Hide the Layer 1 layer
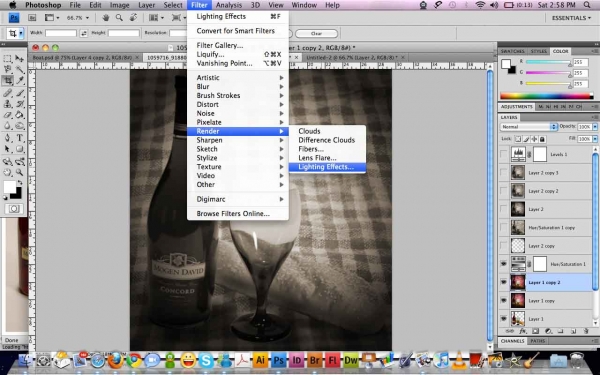The height and width of the screenshot is (375, 600). 504,319
